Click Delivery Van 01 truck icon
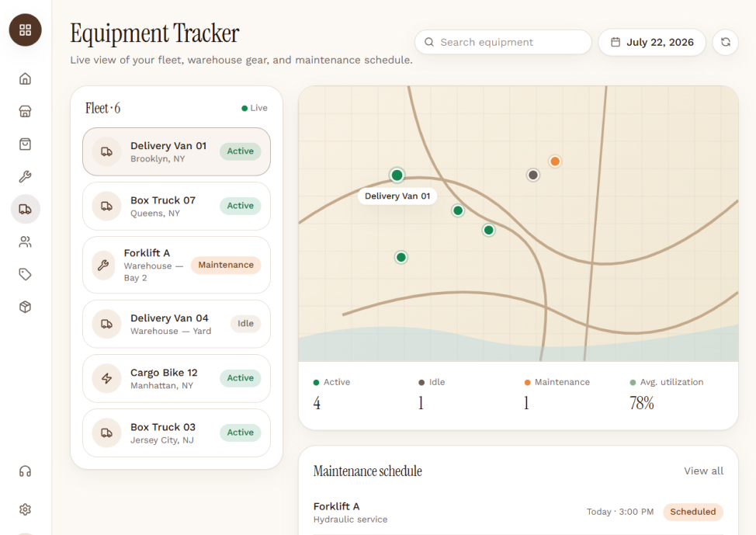This screenshot has width=756, height=535. tap(106, 151)
